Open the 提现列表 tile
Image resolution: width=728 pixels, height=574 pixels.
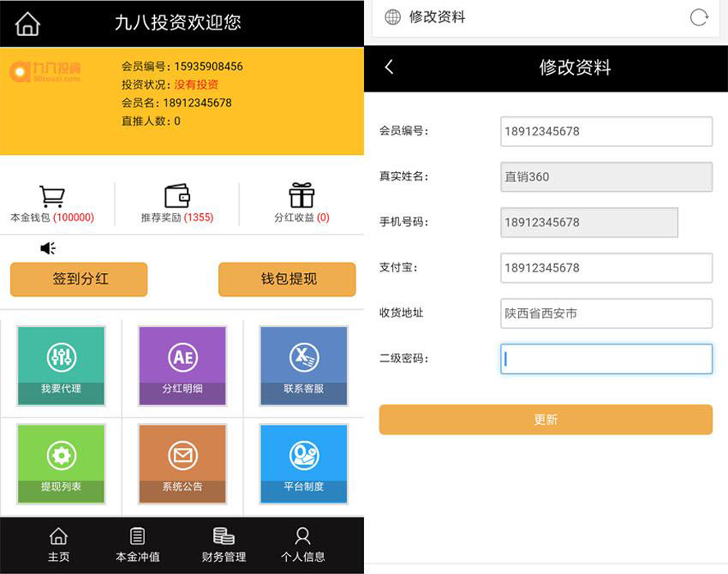pyautogui.click(x=61, y=464)
